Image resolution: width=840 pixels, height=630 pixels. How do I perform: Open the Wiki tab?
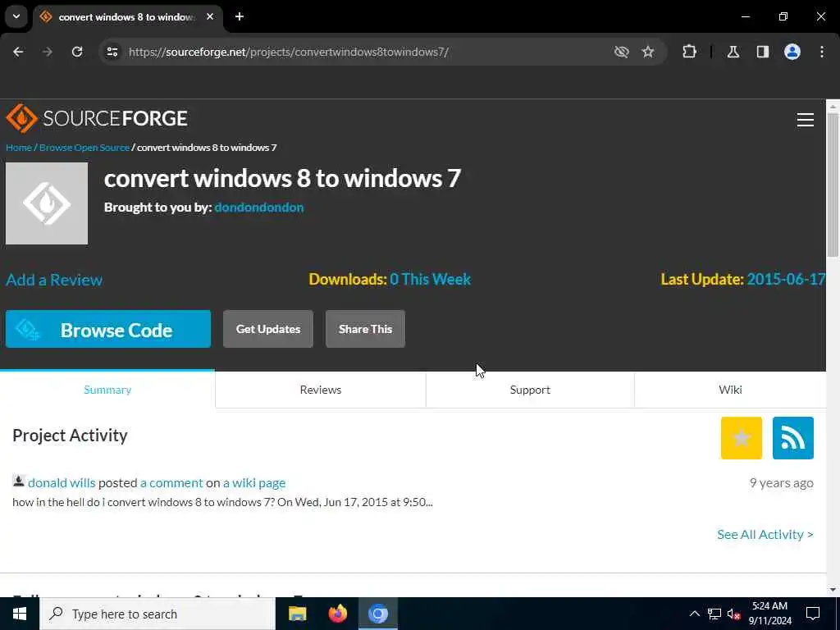pos(730,390)
